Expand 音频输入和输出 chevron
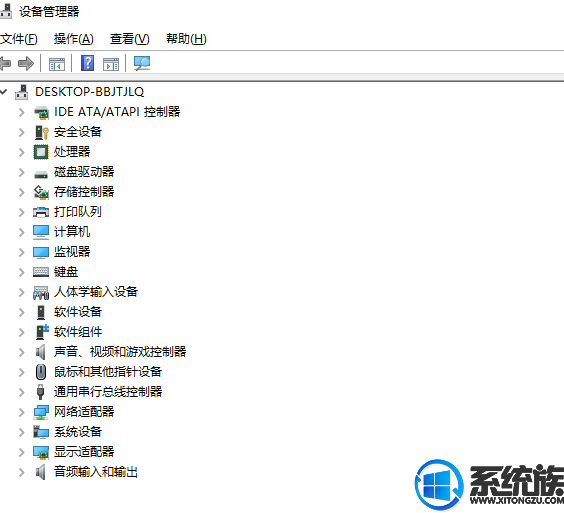Viewport: 564px width, 513px height. click(x=22, y=472)
